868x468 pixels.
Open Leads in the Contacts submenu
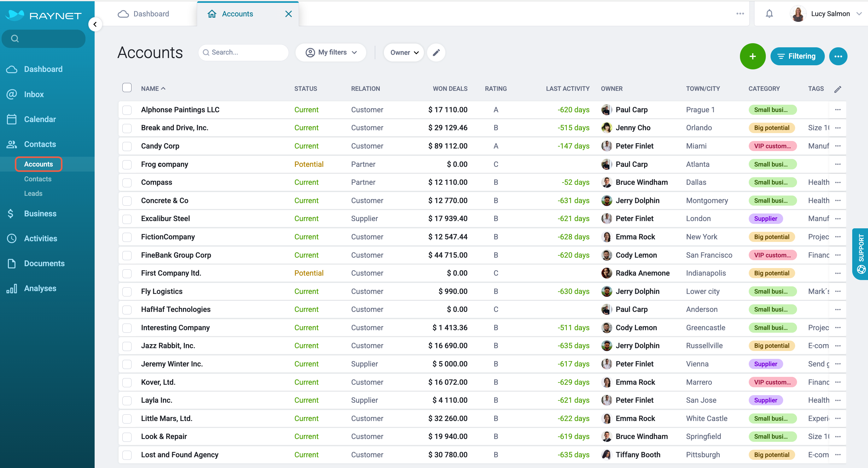[x=33, y=193]
